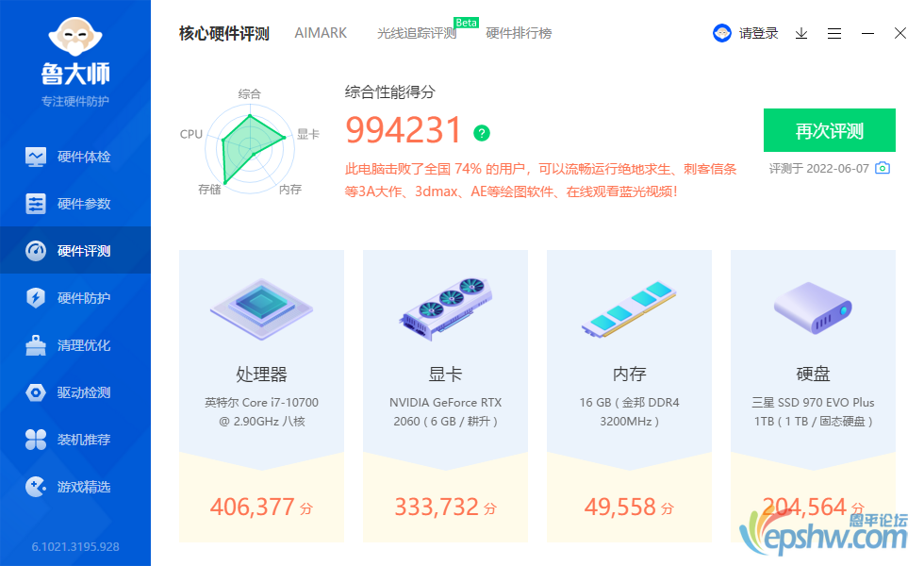The height and width of the screenshot is (566, 924).
Task: Click the performance radar chart
Action: coord(250,149)
